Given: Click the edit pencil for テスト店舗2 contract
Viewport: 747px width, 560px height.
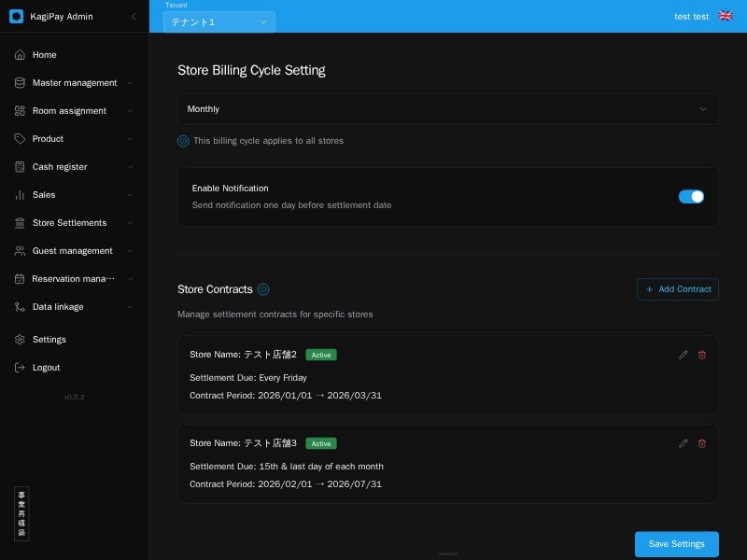Looking at the screenshot, I should pos(684,355).
